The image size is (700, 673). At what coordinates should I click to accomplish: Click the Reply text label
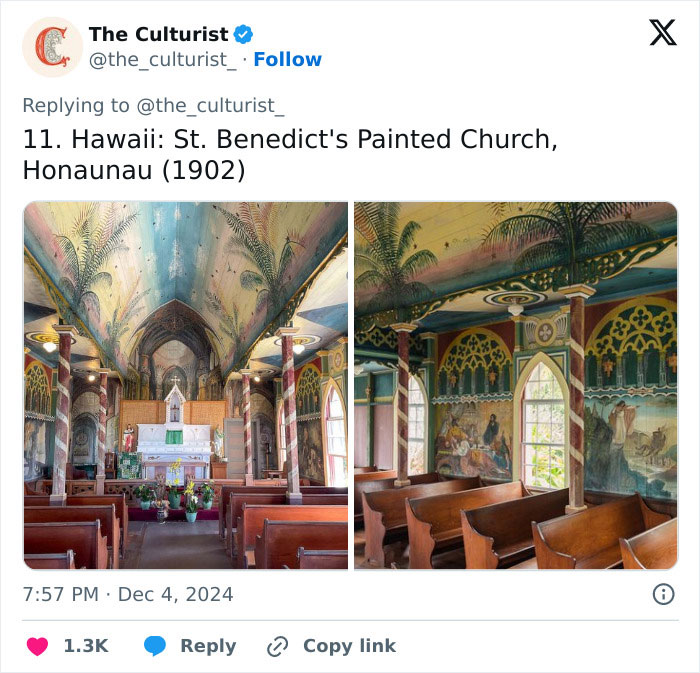click(x=208, y=646)
